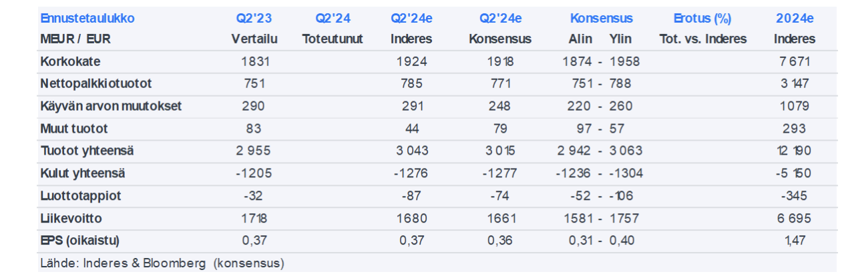Select the "Luottotappiot" row label

click(80, 196)
